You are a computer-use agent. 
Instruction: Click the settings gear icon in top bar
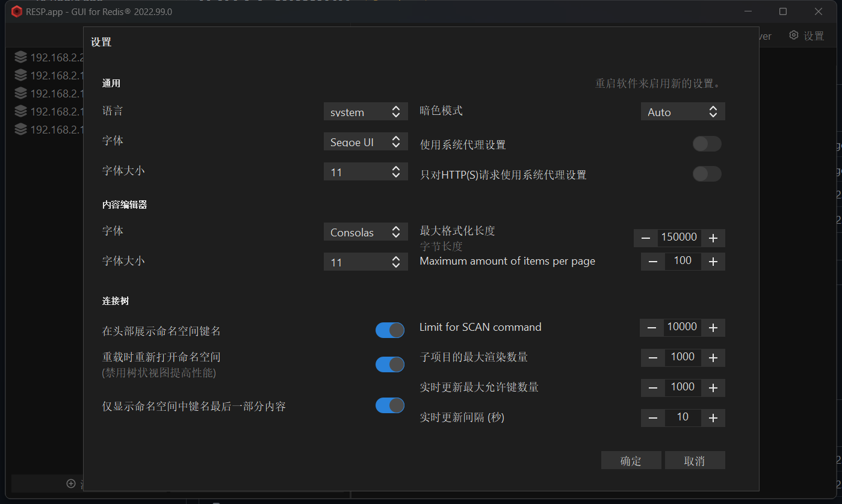point(794,35)
